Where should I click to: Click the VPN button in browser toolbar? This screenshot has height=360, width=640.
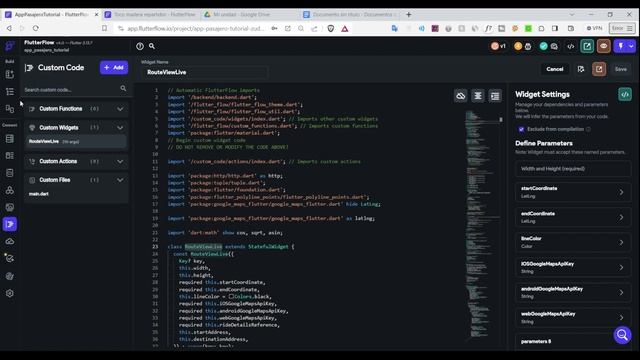pos(594,28)
